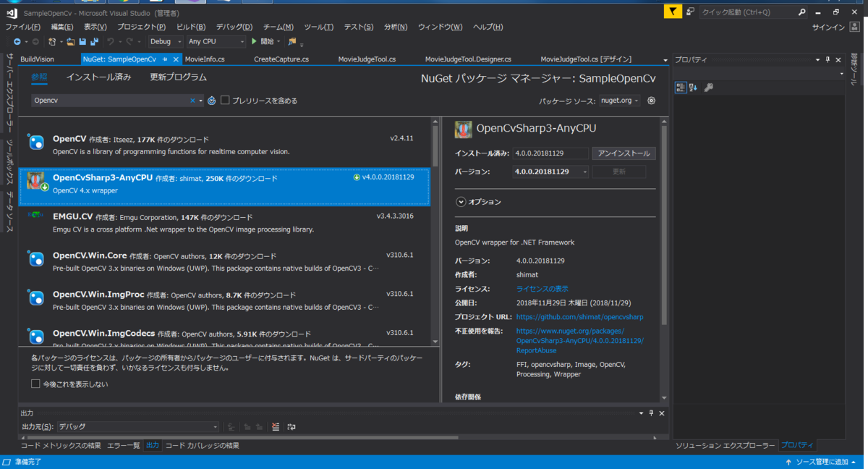
Task: Click the ソース管理に追加 status bar button
Action: [822, 462]
